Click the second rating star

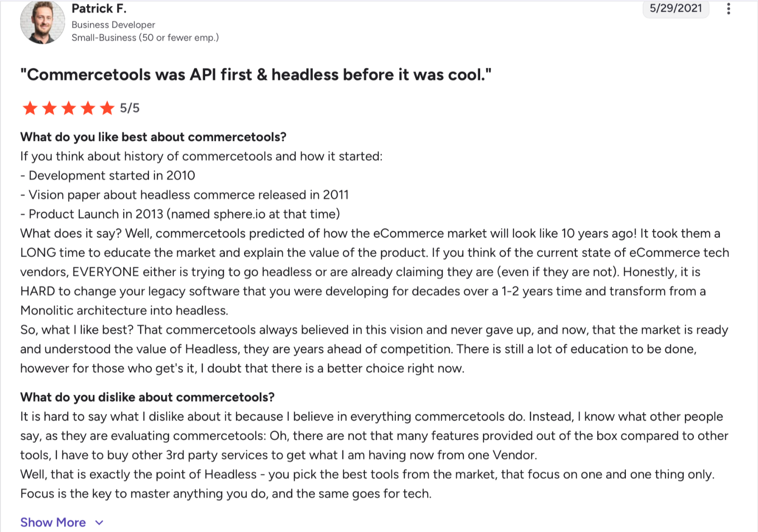pyautogui.click(x=49, y=108)
